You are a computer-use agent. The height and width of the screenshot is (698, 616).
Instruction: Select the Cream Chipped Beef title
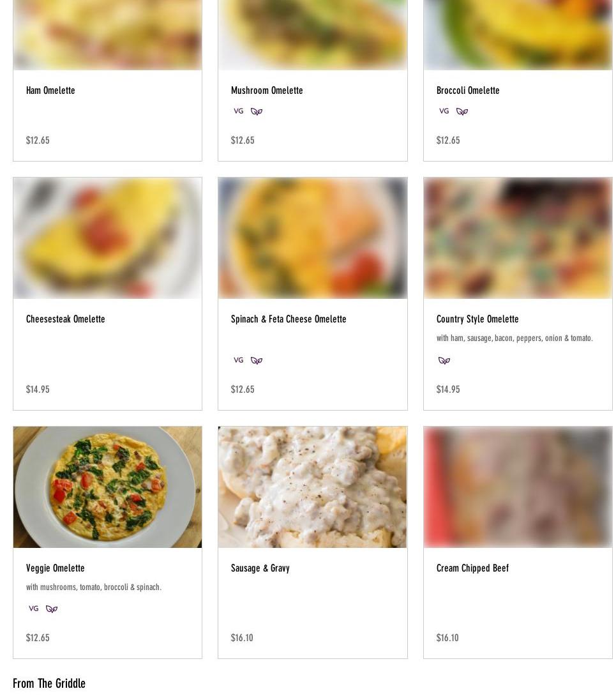click(472, 568)
